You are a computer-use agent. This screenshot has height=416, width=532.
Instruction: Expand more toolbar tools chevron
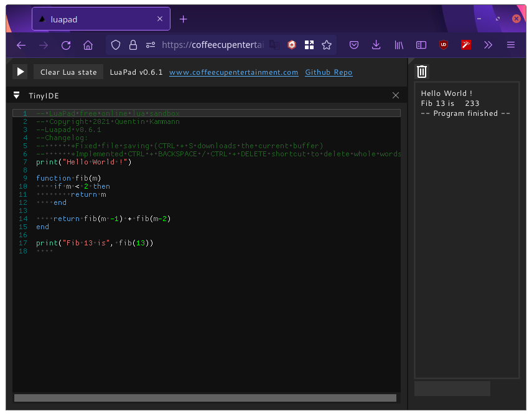[488, 45]
